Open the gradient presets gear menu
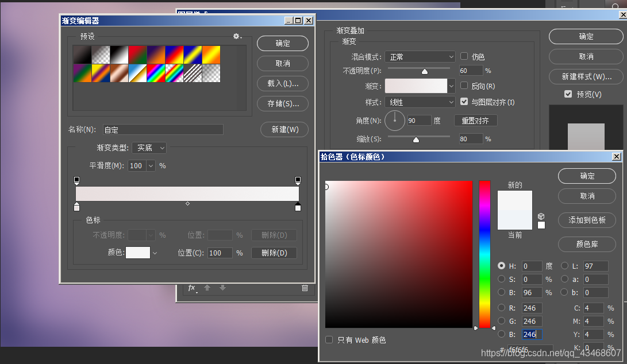Screen dimensions: 627x364 (237, 36)
